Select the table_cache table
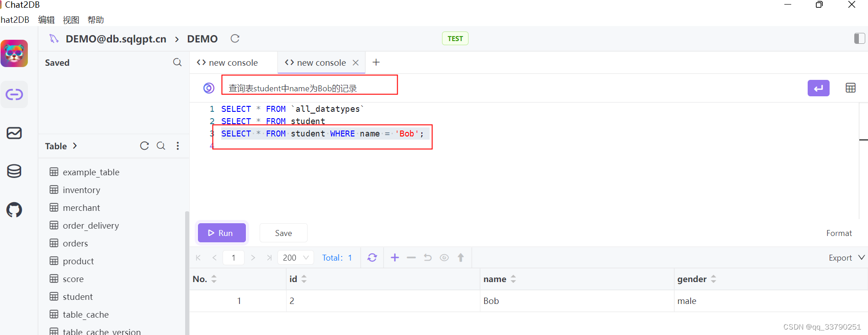 point(86,314)
